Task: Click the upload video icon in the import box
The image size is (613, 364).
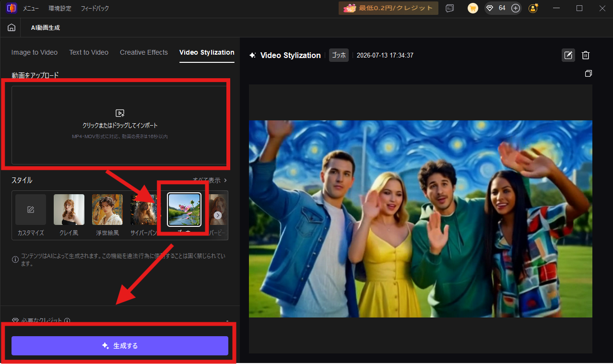Action: point(120,113)
